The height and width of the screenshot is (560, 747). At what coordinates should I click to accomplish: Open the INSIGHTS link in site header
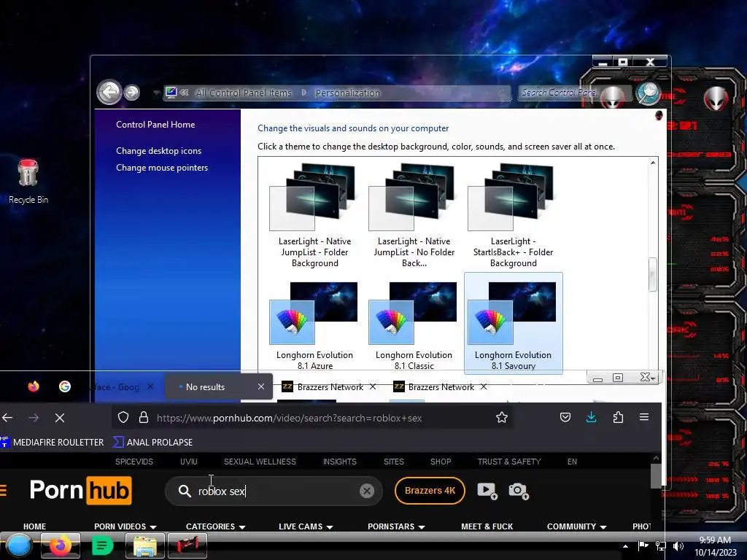pos(340,462)
